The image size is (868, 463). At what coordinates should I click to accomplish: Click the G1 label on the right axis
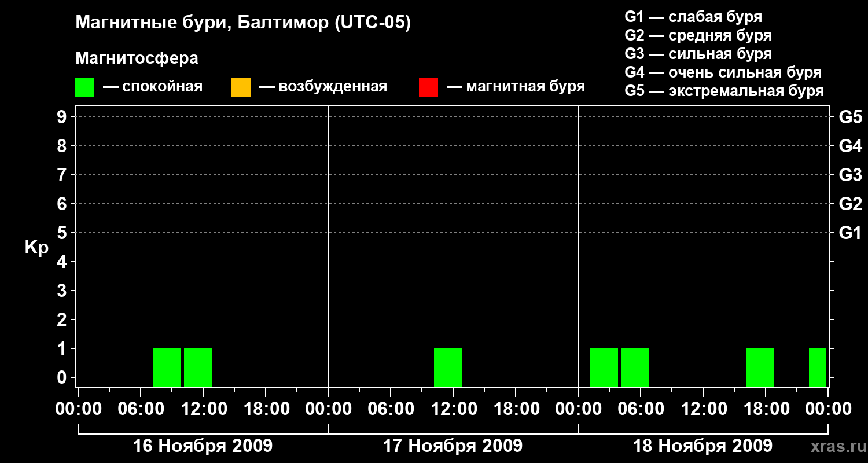(851, 233)
